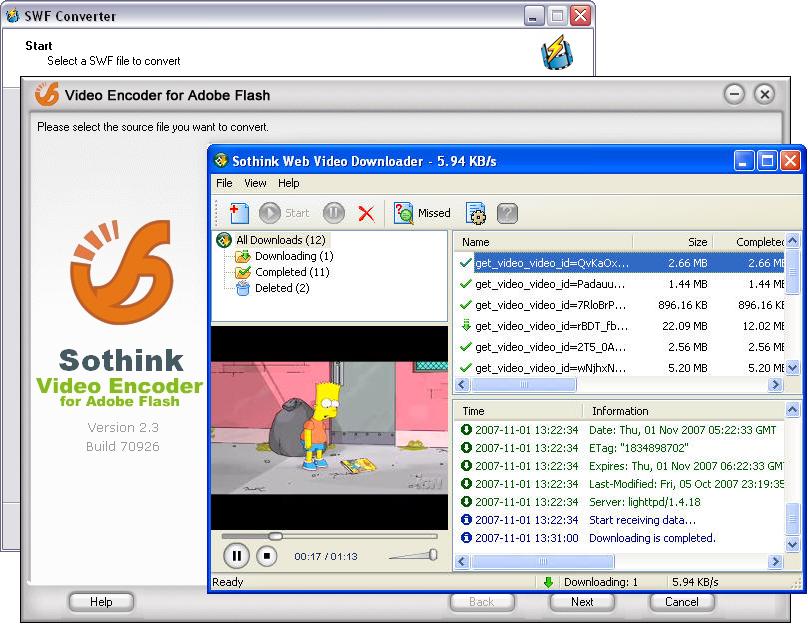Screen dimensions: 808x624
Task: Click the red Delete download icon
Action: point(366,213)
